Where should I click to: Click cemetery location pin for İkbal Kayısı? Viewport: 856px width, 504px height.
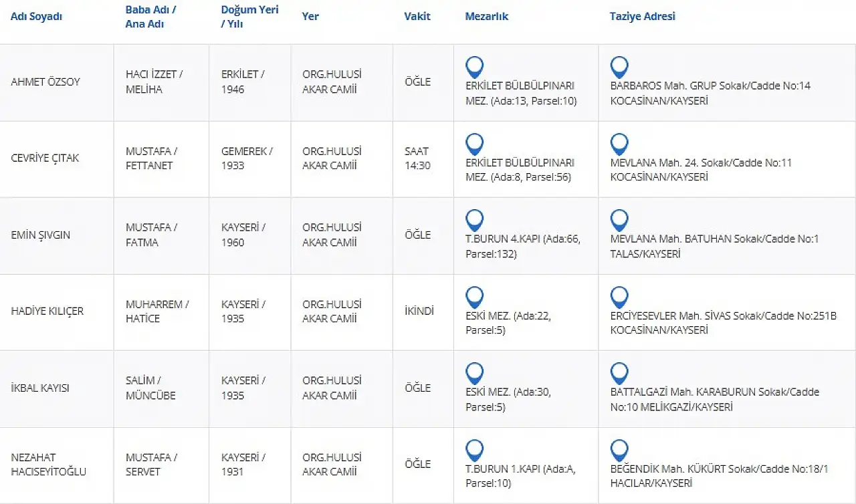coord(474,373)
